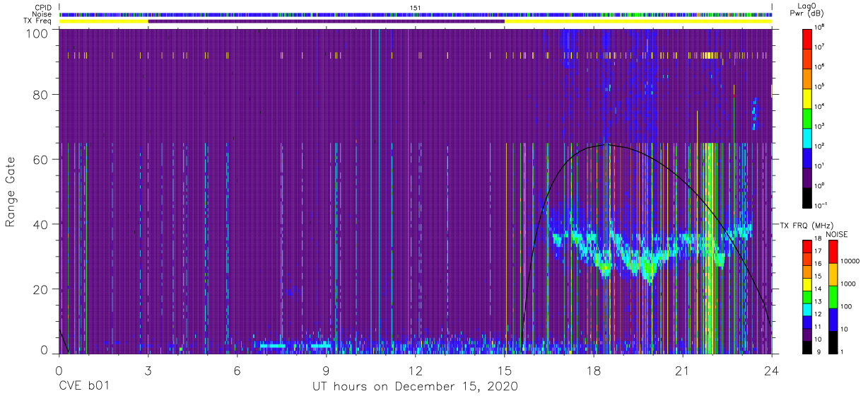Viewport: 868px width, 401px height.
Task: Select blue segment of NOISE colorbar
Action: pyautogui.click(x=832, y=320)
